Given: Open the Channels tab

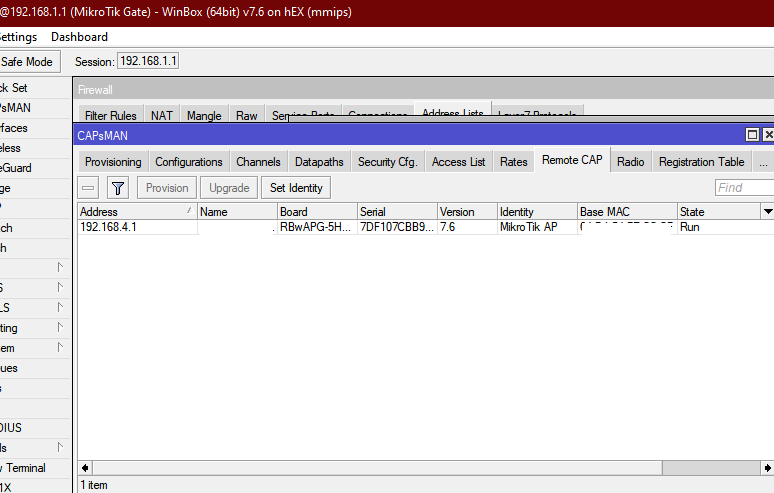Looking at the screenshot, I should (258, 162).
